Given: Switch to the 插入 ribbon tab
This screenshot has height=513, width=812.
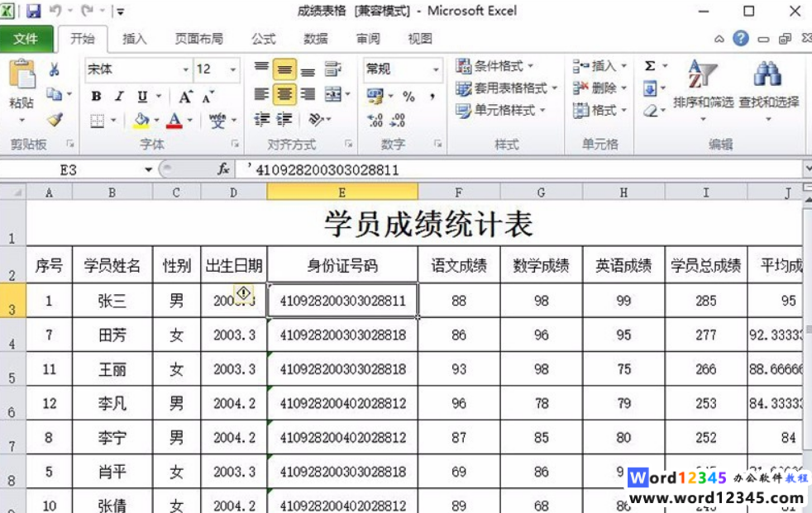Looking at the screenshot, I should pyautogui.click(x=135, y=39).
